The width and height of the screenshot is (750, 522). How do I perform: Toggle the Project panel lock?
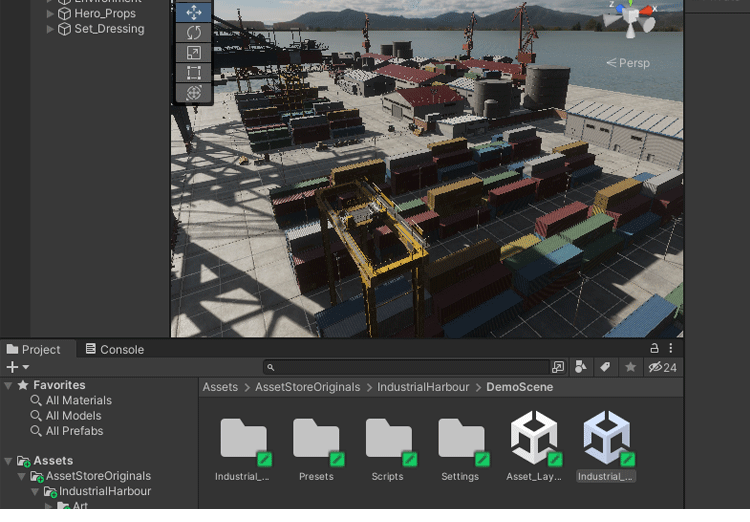pos(655,349)
